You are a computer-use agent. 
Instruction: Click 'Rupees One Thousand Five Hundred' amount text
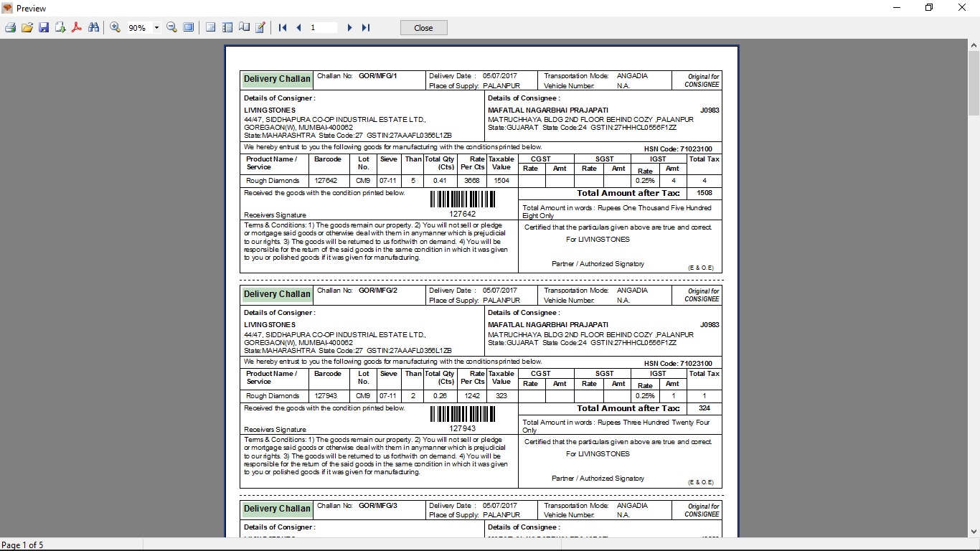(x=654, y=208)
